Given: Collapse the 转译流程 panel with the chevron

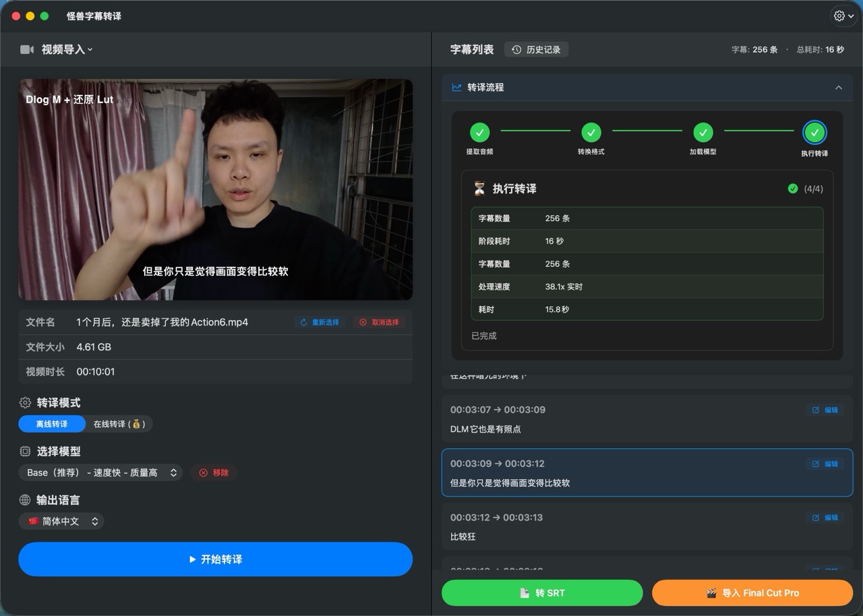Looking at the screenshot, I should point(839,88).
